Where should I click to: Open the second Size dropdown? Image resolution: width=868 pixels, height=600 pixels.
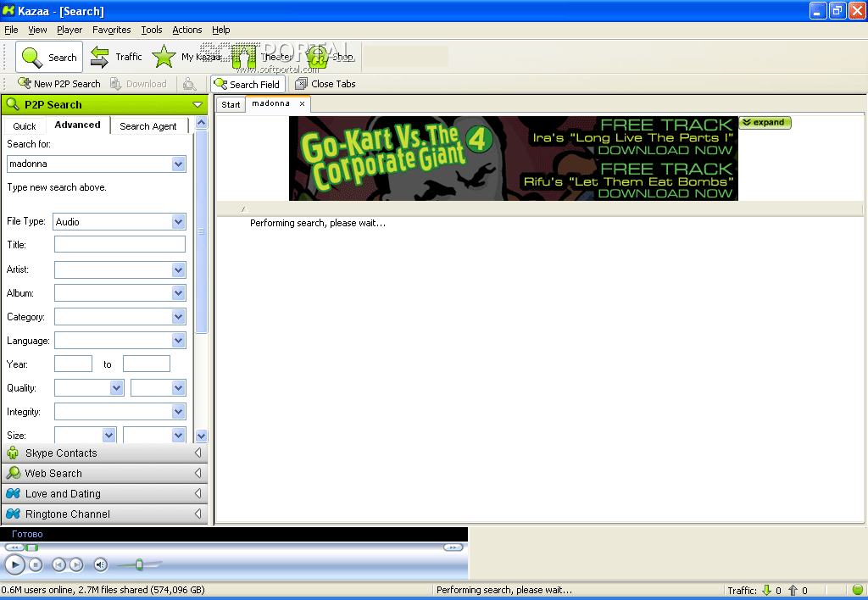178,435
